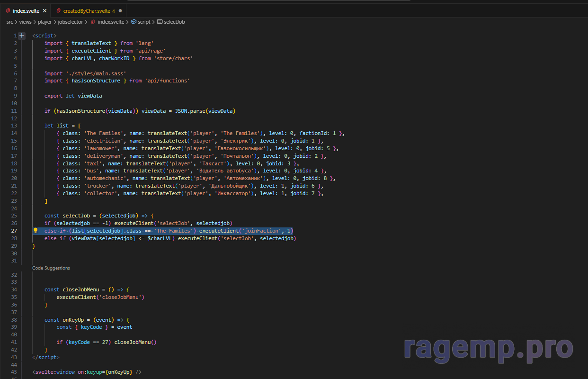This screenshot has height=379, width=588.
Task: Click the selectJob symbol icon in breadcrumbs
Action: [160, 22]
